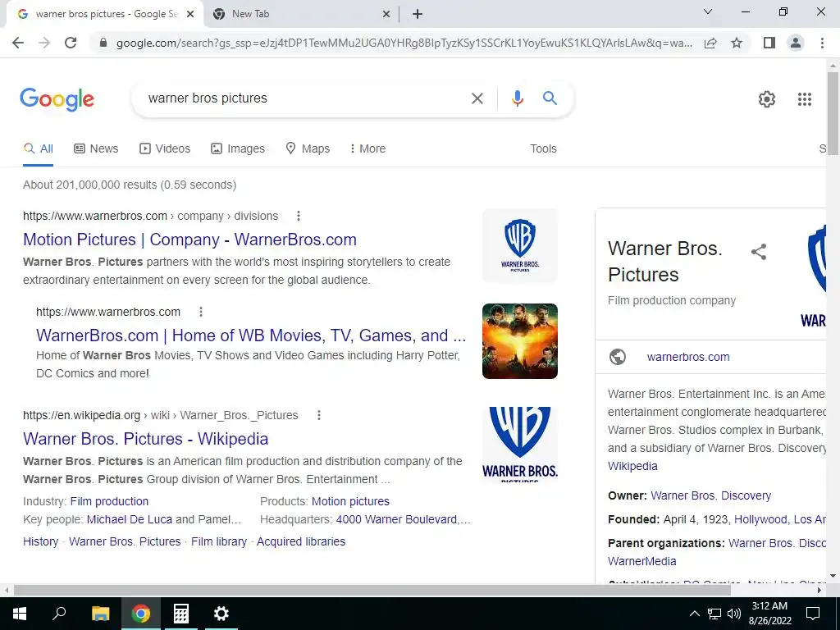Open Michael De Luca key people link
The width and height of the screenshot is (840, 630).
point(130,519)
